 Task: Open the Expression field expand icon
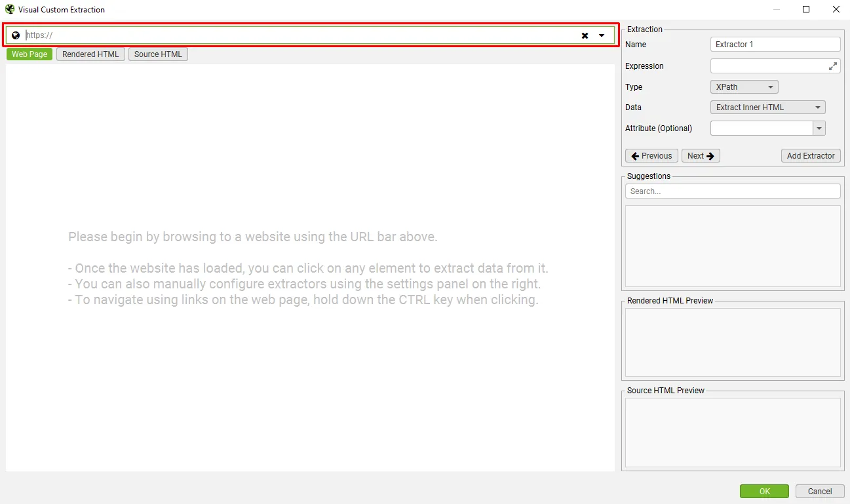tap(832, 65)
